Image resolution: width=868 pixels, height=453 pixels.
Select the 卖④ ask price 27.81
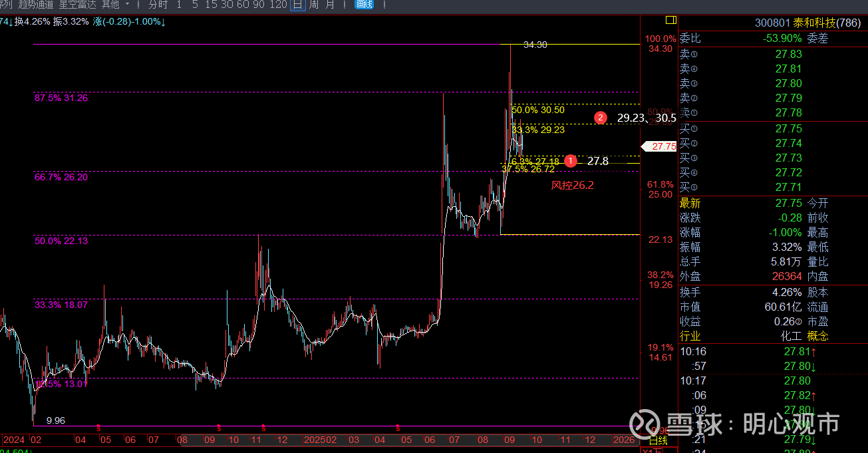click(789, 69)
